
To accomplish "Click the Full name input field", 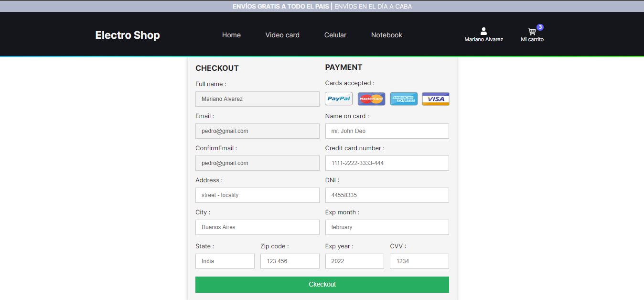I will [x=257, y=99].
